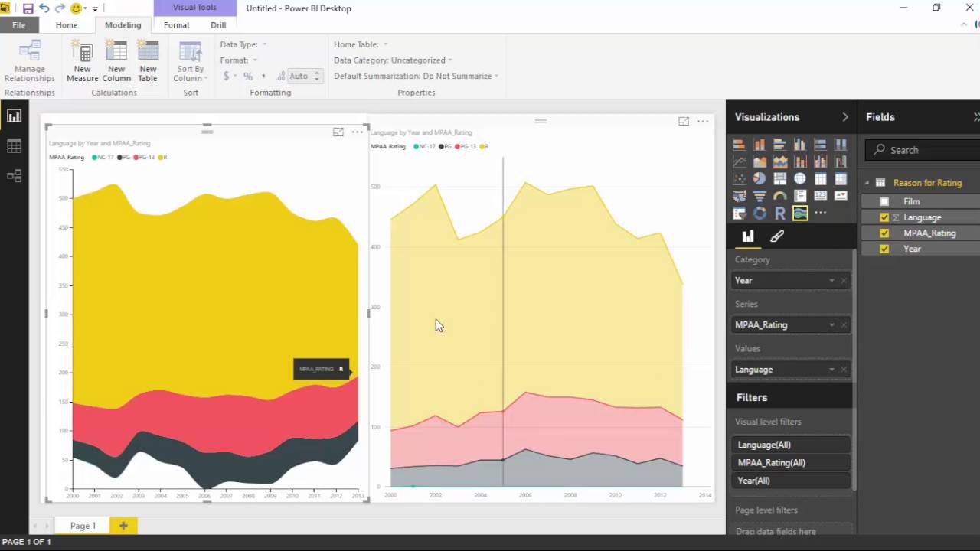Uncheck the Year field checkbox

pos(884,249)
